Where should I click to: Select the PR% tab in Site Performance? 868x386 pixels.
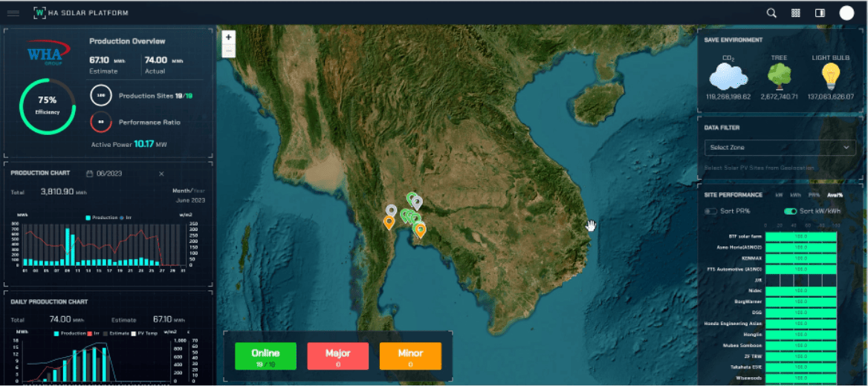pos(814,195)
